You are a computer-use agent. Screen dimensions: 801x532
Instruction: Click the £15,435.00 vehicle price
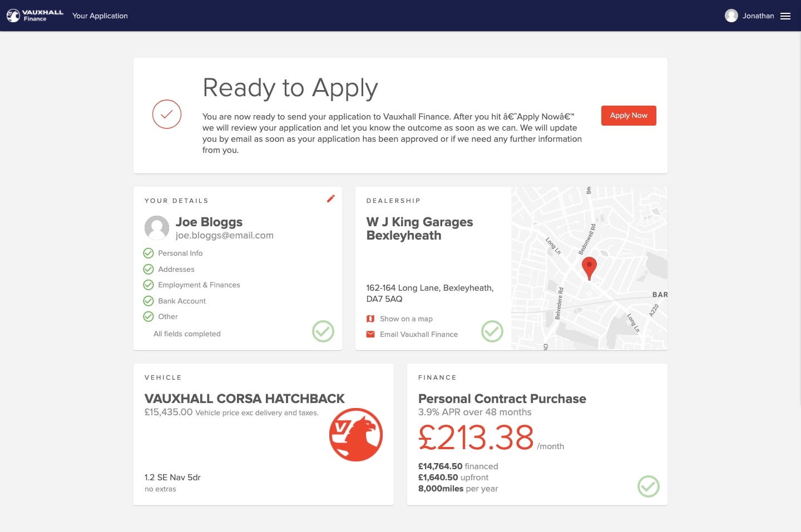(x=169, y=412)
